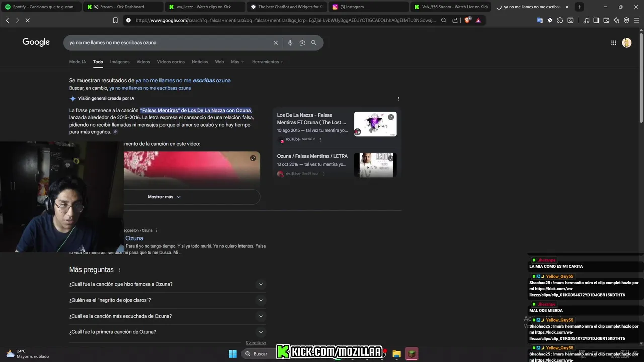
Task: Bookmark this page with the bookmark icon
Action: tap(115, 20)
